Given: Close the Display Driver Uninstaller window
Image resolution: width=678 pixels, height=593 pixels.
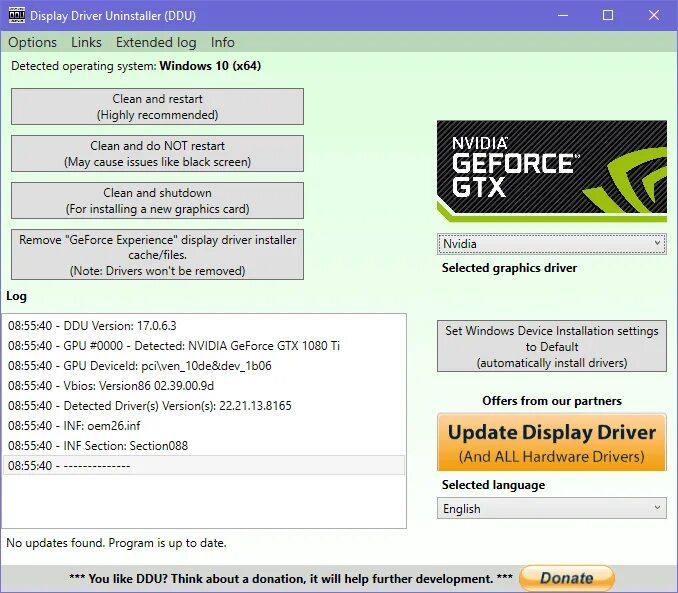Looking at the screenshot, I should point(654,16).
